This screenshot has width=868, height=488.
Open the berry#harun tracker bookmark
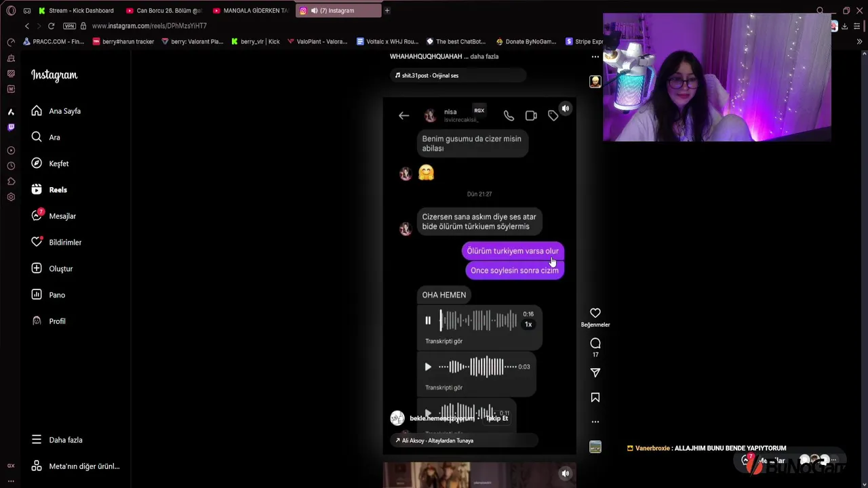pyautogui.click(x=123, y=41)
